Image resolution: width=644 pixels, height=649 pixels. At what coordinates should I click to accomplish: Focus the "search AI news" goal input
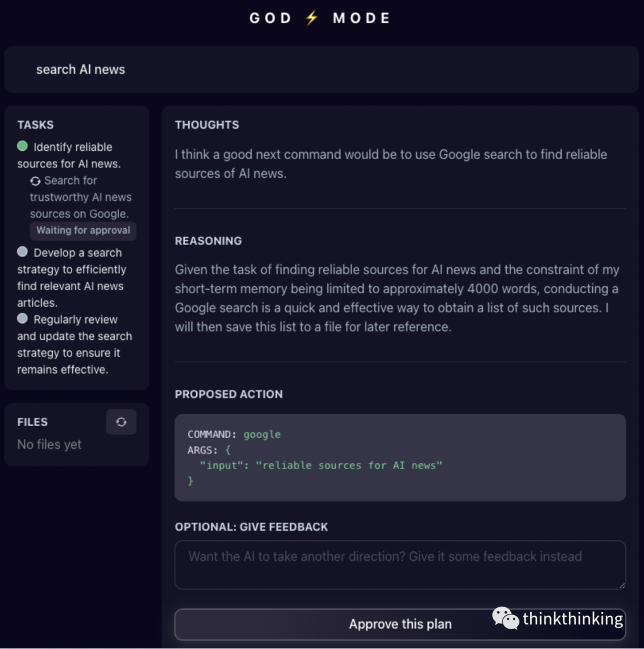coord(321,70)
